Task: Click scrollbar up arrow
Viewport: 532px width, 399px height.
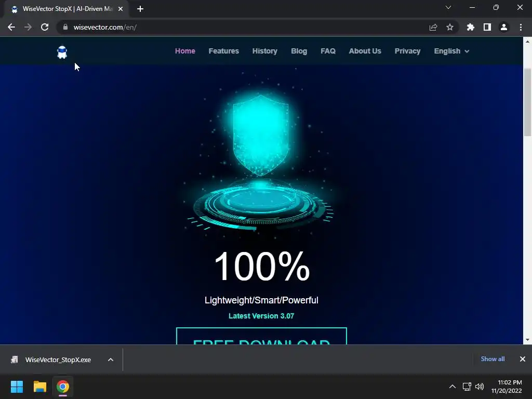Action: (x=527, y=42)
